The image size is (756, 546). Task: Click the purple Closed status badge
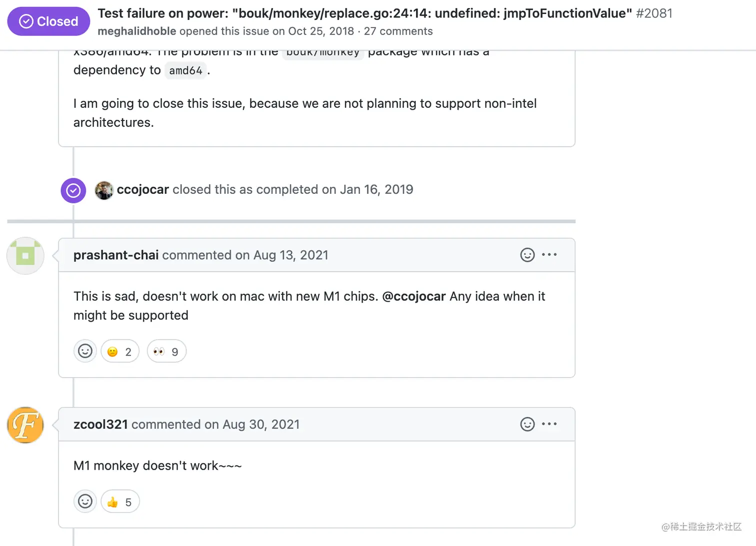click(x=48, y=21)
